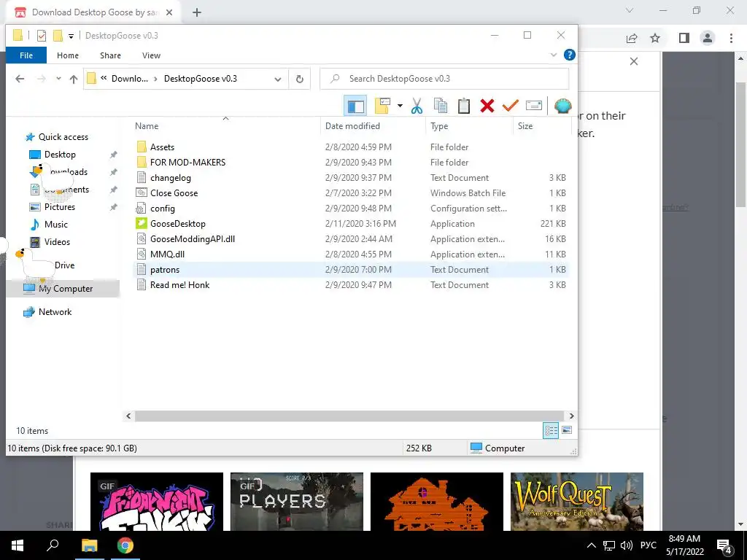Open Network in the navigation pane
The height and width of the screenshot is (560, 747).
pos(55,312)
